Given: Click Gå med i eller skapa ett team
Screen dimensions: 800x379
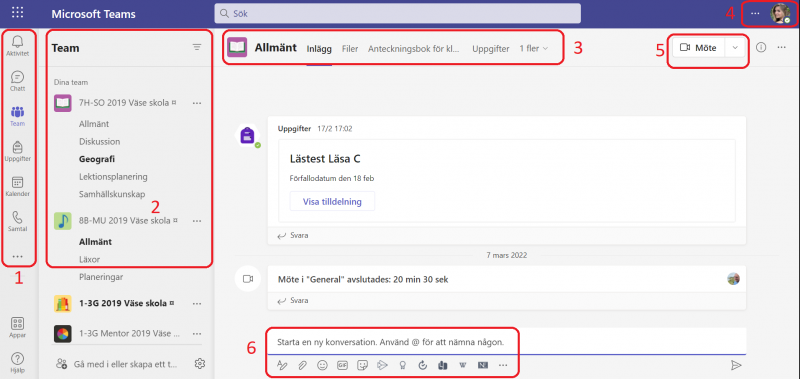Looking at the screenshot, I should (x=116, y=364).
